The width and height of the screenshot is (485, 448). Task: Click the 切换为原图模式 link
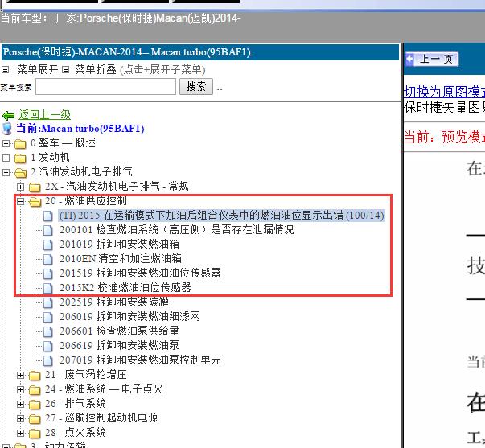click(x=444, y=92)
